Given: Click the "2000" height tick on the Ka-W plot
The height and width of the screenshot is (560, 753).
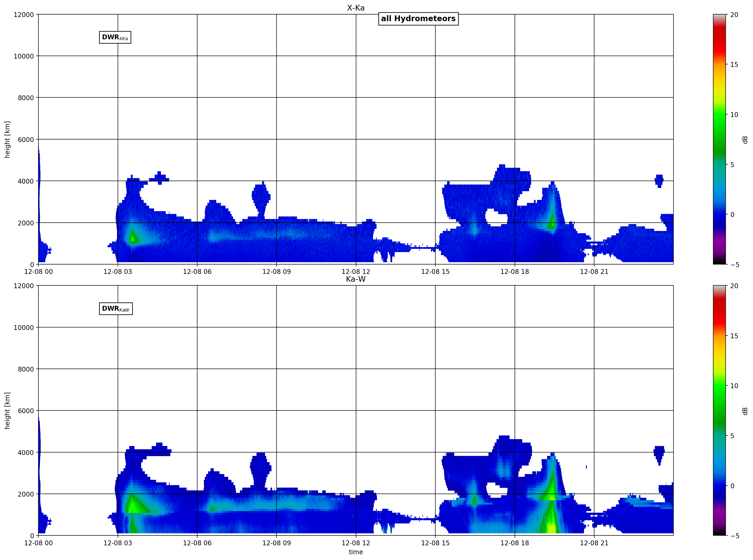Looking at the screenshot, I should (26, 494).
